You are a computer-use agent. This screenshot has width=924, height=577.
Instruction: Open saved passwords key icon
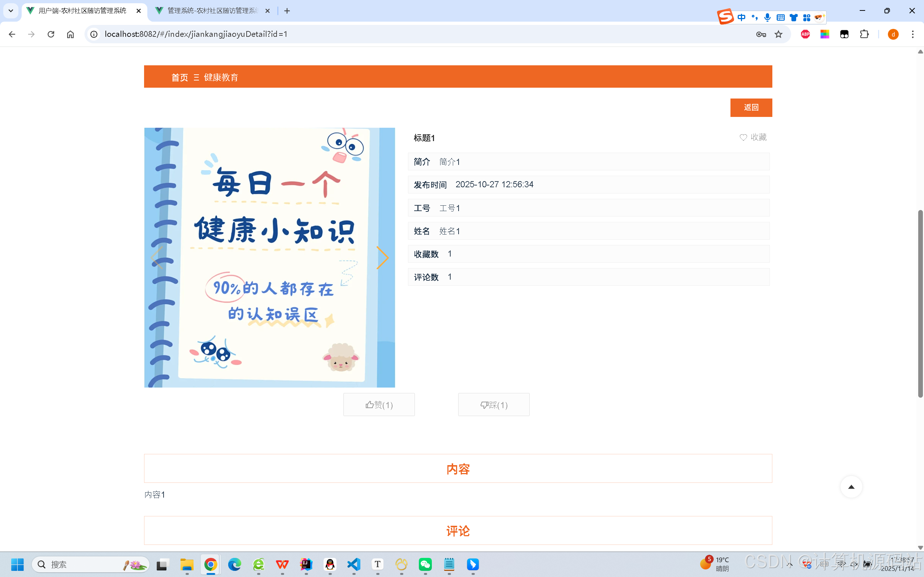pyautogui.click(x=760, y=34)
